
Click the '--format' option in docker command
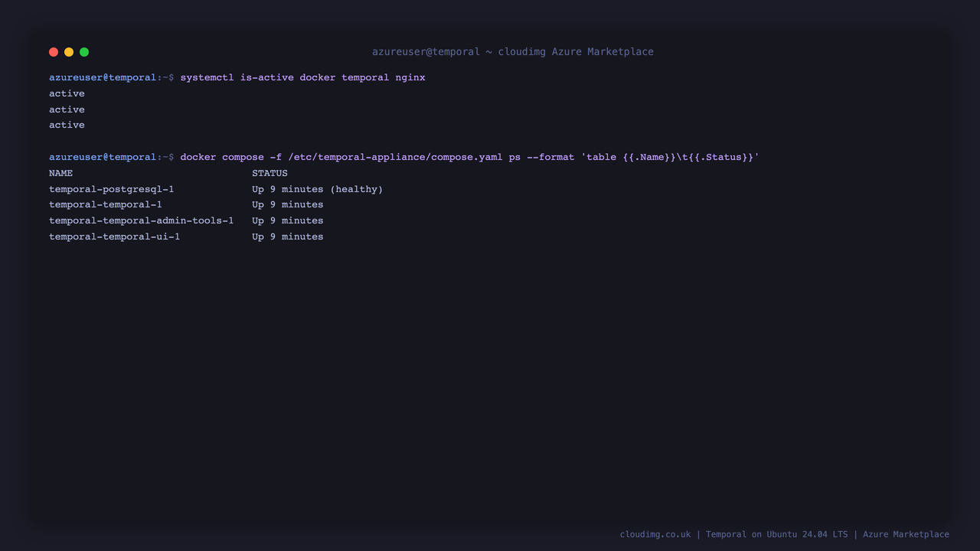coord(550,157)
